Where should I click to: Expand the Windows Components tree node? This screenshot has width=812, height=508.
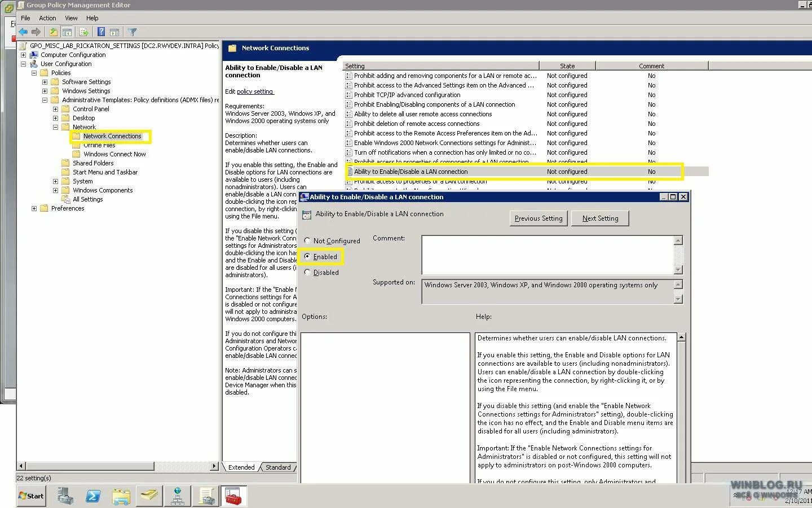click(x=55, y=190)
